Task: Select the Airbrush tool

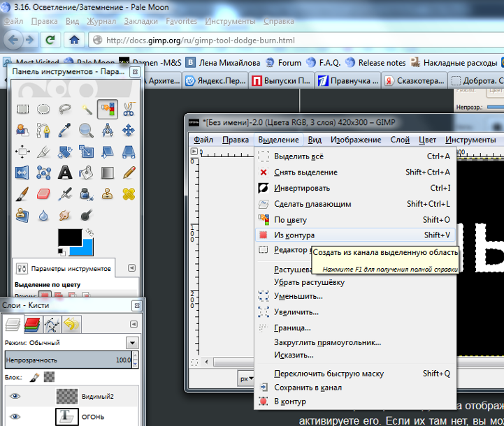Action: pyautogui.click(x=65, y=194)
